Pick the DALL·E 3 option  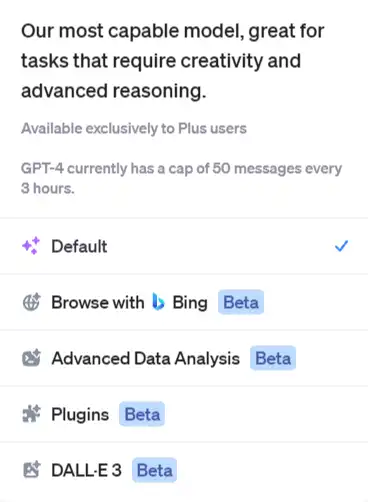184,470
